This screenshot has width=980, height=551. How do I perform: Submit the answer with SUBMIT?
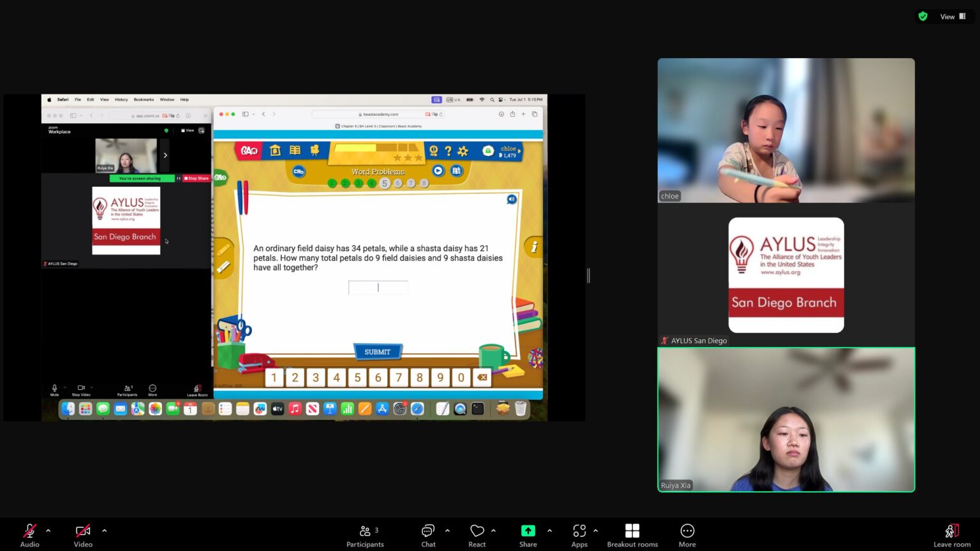click(x=378, y=352)
